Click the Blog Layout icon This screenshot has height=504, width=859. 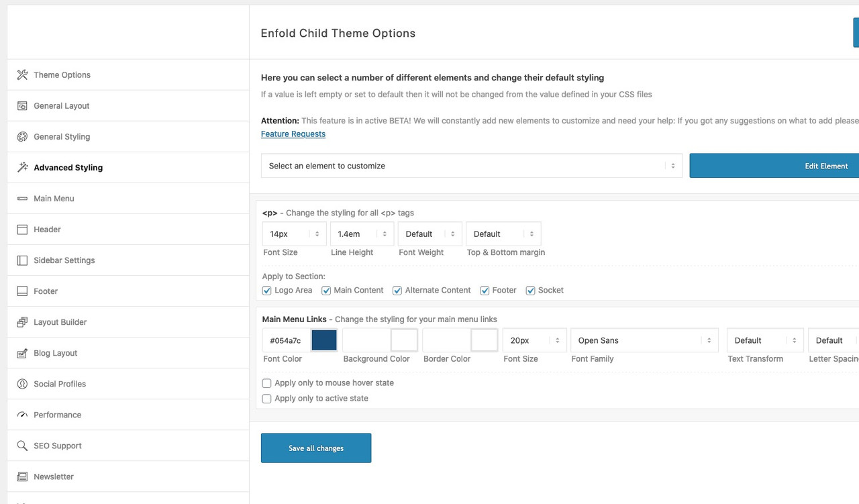pyautogui.click(x=22, y=352)
